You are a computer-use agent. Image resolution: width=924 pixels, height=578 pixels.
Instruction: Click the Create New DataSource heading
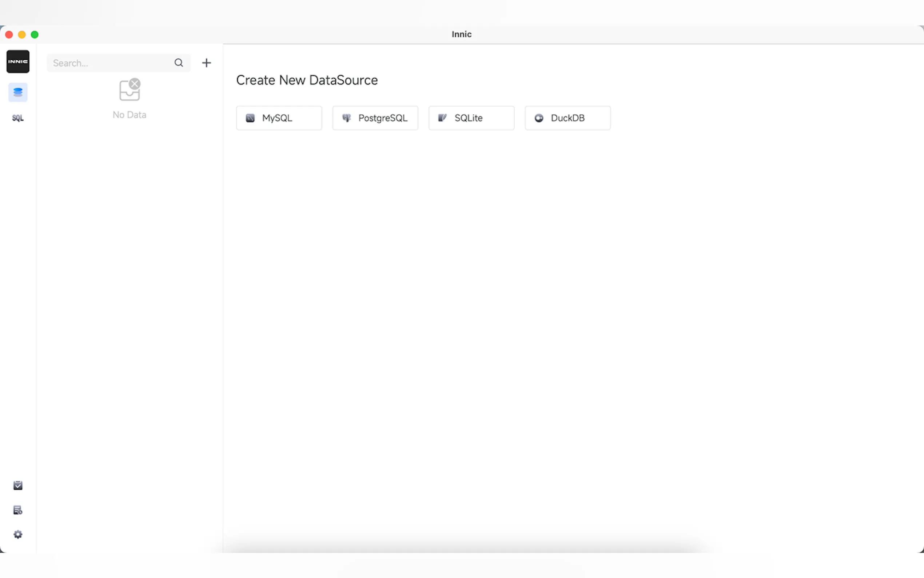tap(307, 80)
